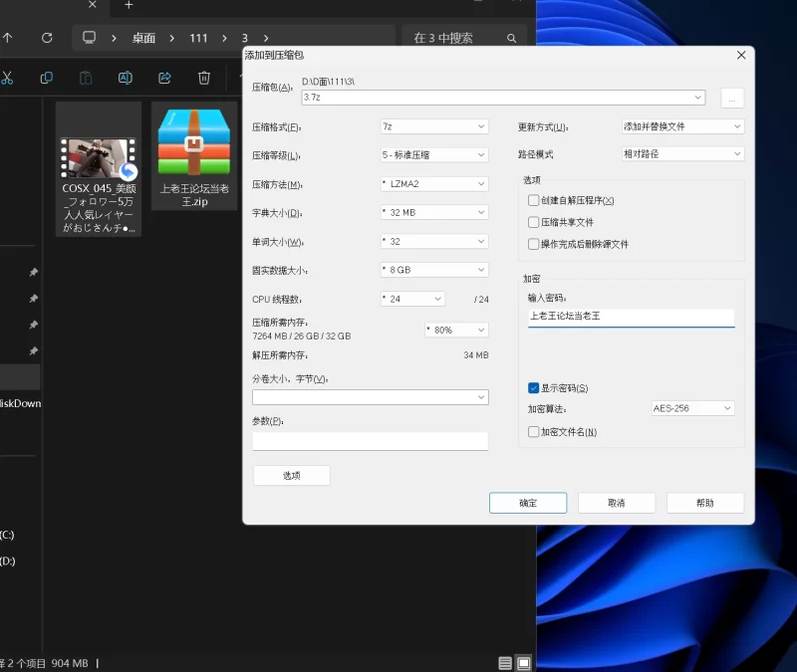
Task: Click the Cut scissors icon in Explorer toolbar
Action: (x=7, y=78)
